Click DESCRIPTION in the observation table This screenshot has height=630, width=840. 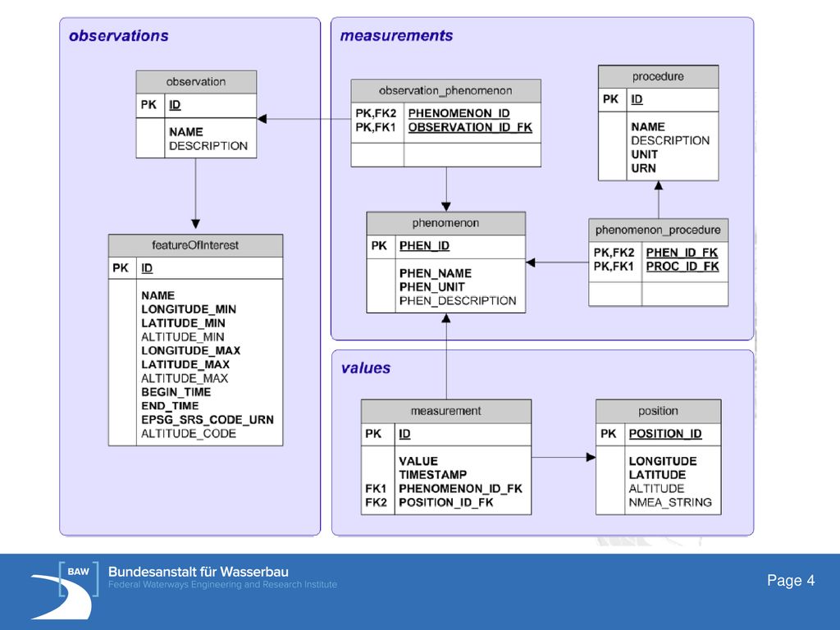[x=208, y=146]
